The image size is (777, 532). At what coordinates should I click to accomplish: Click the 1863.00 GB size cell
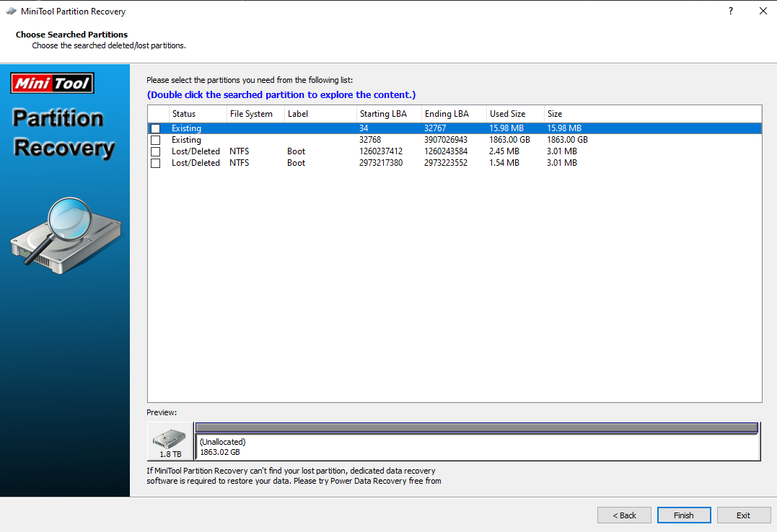pyautogui.click(x=567, y=140)
